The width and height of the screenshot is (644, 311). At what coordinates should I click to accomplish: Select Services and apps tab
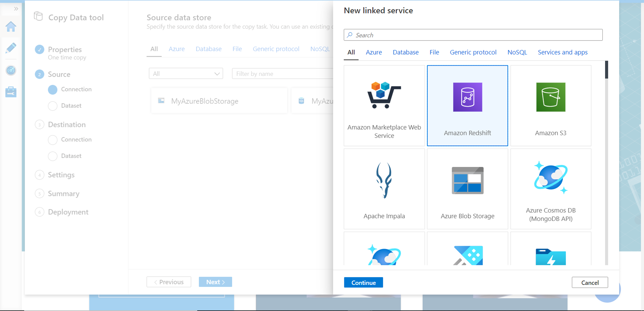pyautogui.click(x=563, y=52)
